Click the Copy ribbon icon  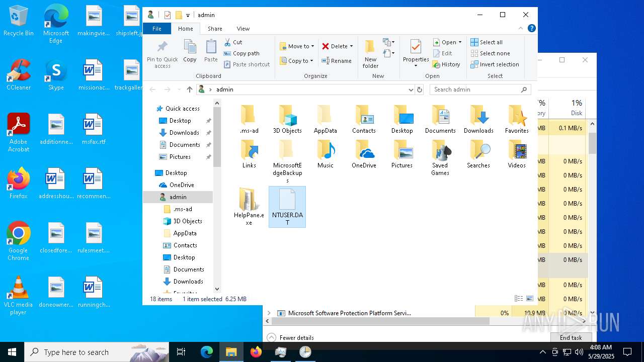(190, 51)
